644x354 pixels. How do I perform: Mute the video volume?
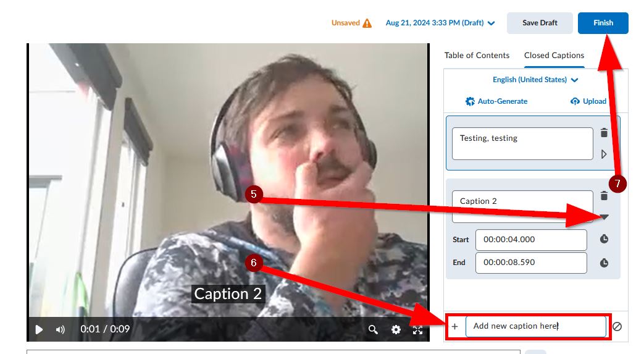[61, 329]
